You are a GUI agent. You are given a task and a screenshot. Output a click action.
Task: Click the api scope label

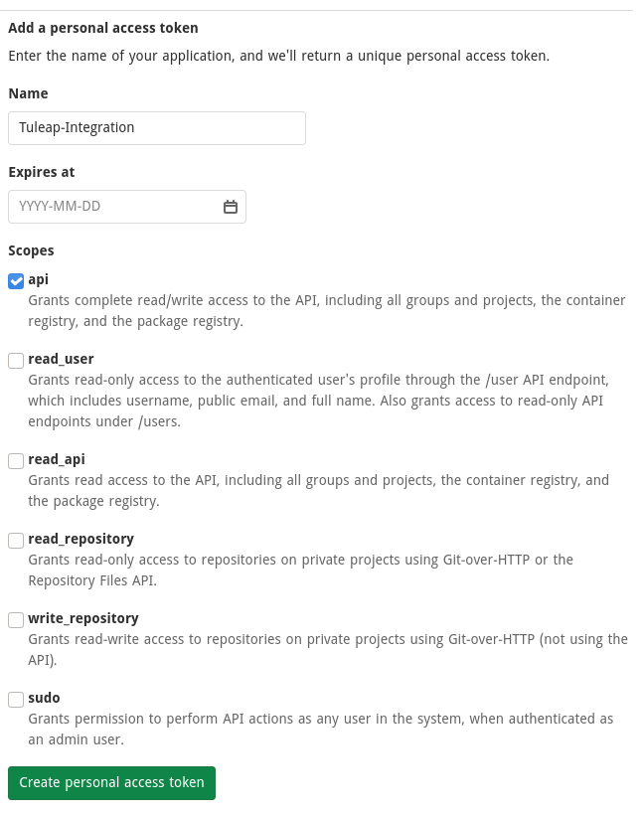click(x=38, y=279)
